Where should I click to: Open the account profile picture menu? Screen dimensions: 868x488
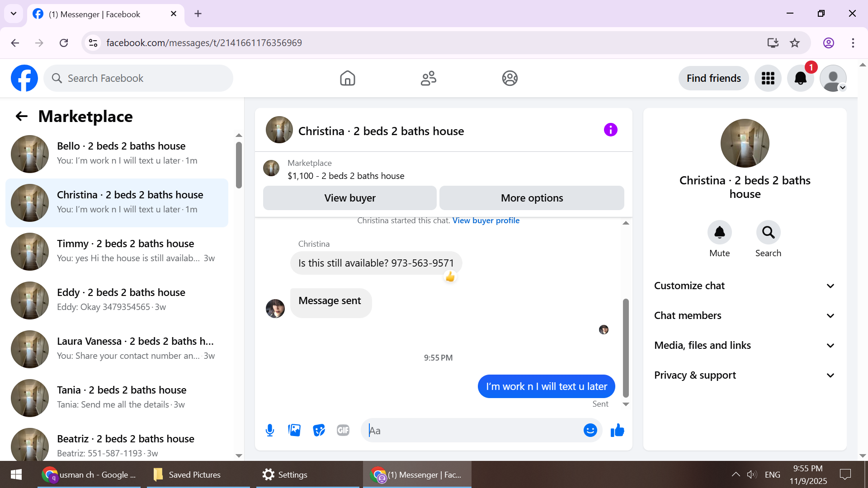(833, 78)
